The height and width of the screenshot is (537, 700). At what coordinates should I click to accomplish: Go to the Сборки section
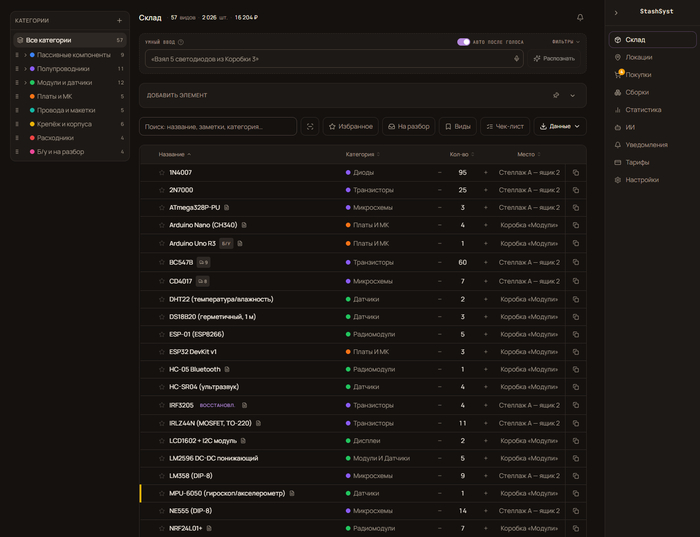click(x=652, y=92)
